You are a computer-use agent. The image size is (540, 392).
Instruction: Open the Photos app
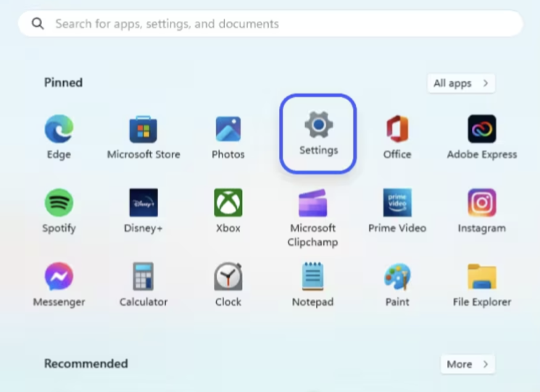tap(228, 137)
